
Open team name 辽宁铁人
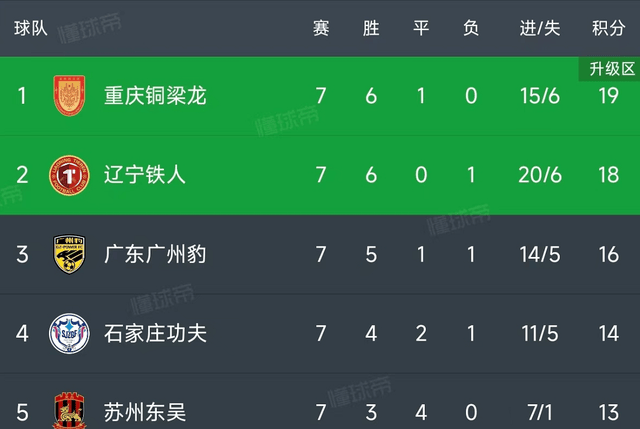(x=145, y=175)
